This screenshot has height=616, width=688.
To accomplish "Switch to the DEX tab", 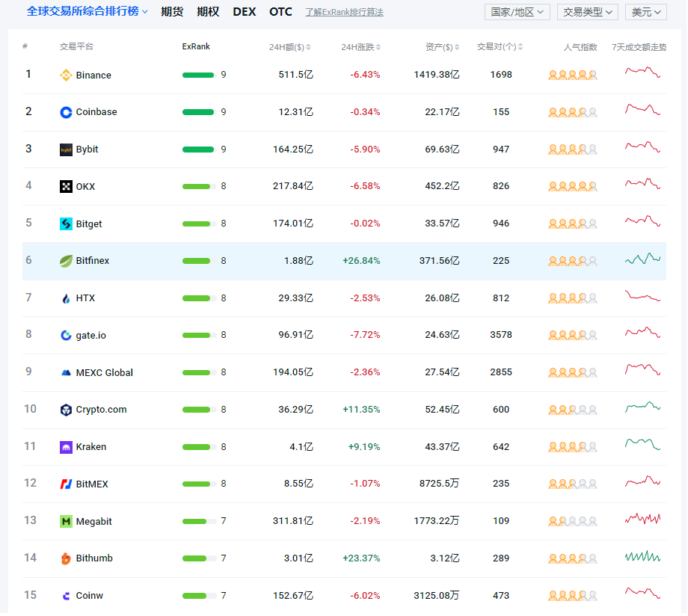I will (x=245, y=12).
